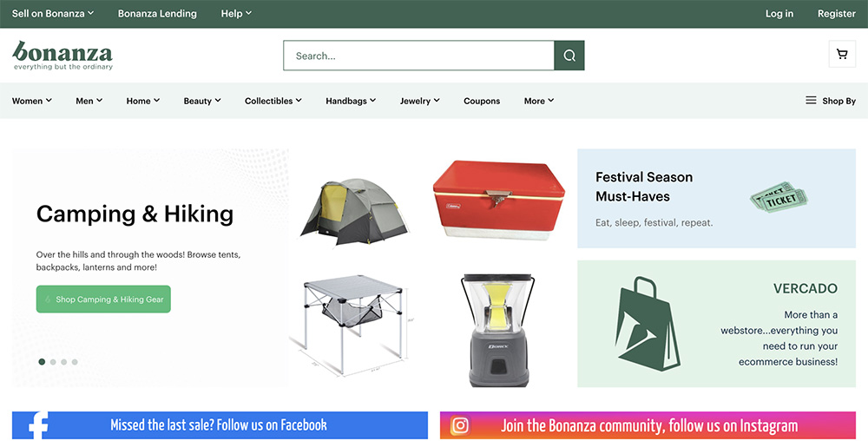Click the Facebook logo banner icon
868x441 pixels.
coord(37,425)
